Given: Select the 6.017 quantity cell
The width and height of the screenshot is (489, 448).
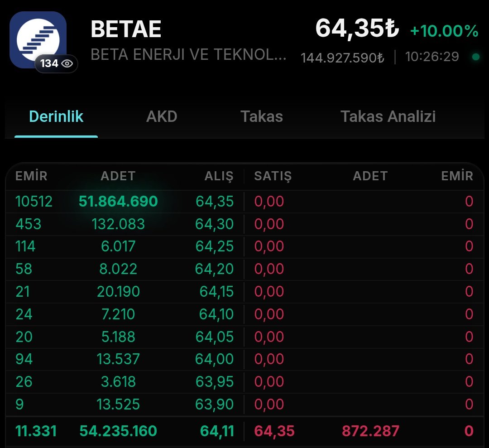Looking at the screenshot, I should [118, 246].
